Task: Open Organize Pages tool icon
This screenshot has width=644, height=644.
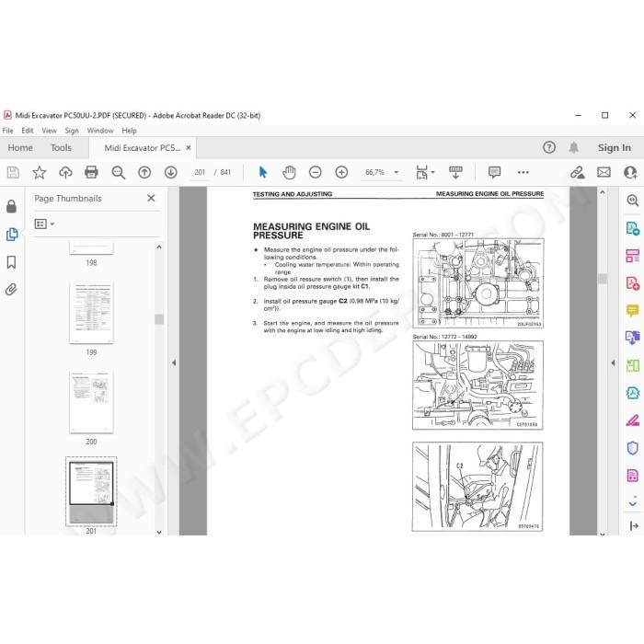Action: tap(633, 256)
